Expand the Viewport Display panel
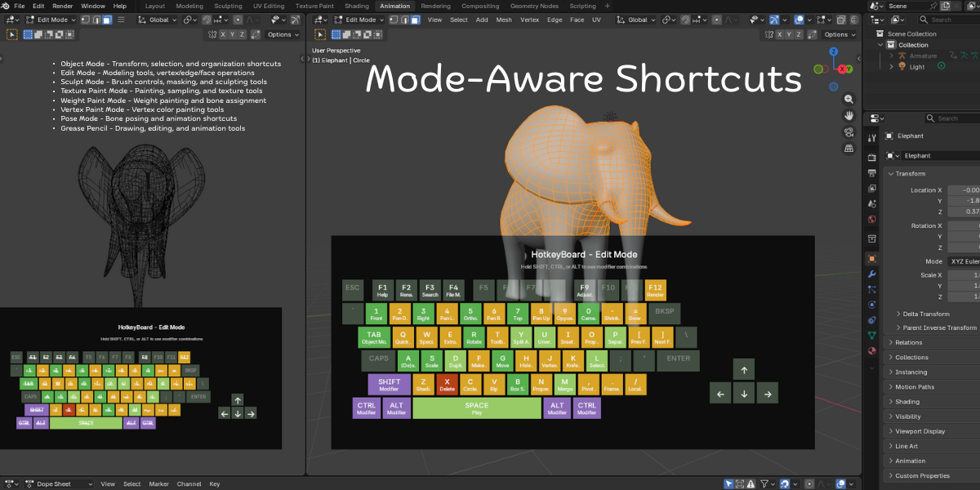This screenshot has width=980, height=490. point(920,431)
